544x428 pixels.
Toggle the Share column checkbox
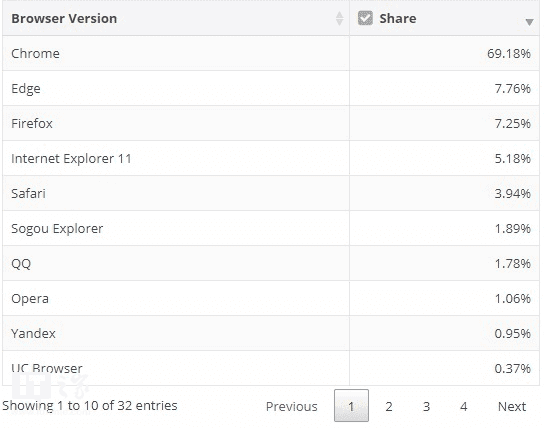pyautogui.click(x=365, y=18)
